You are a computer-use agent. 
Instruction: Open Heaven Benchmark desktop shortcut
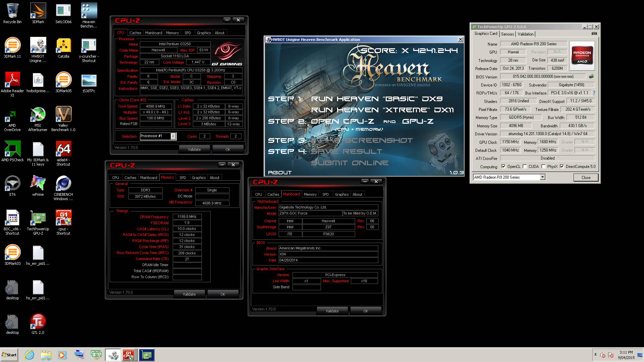click(x=89, y=15)
